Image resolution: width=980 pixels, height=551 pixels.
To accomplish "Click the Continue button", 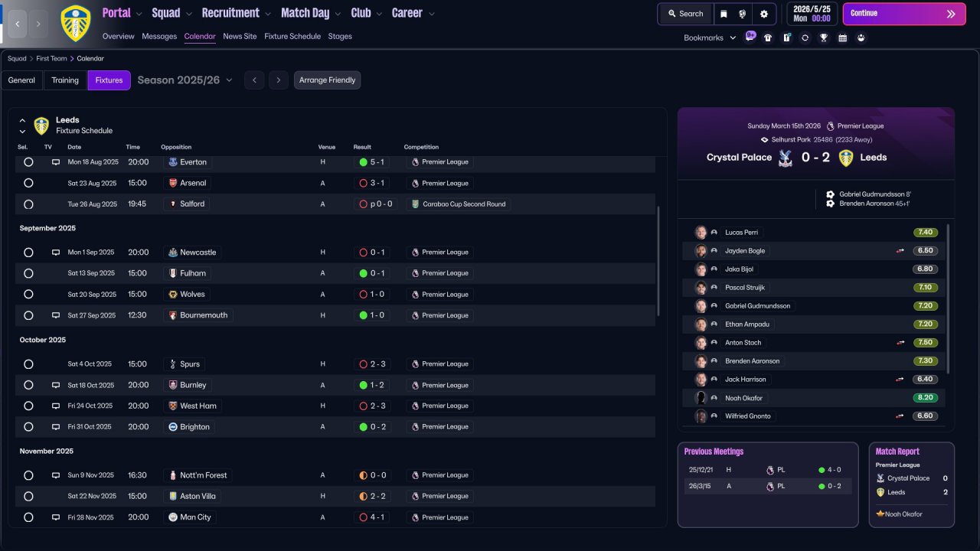I will (904, 14).
